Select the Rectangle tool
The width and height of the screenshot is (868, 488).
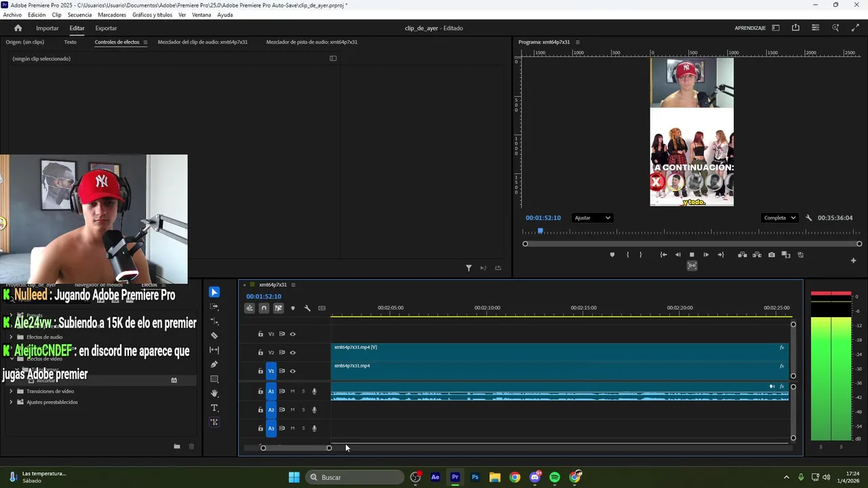coord(214,379)
